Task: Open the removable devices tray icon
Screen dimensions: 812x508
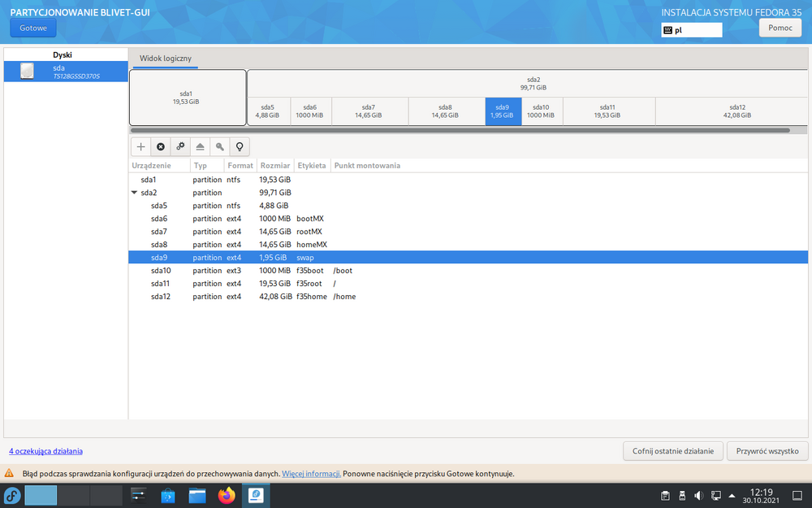Action: click(682, 496)
